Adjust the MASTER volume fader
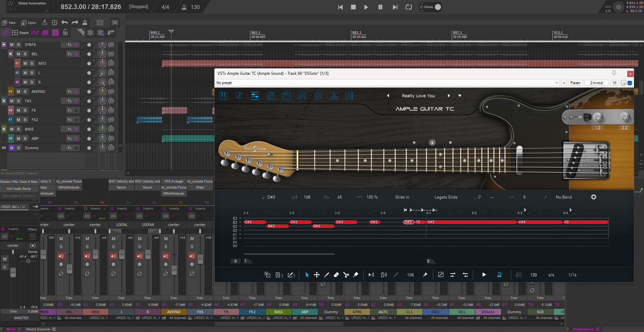Image resolution: width=644 pixels, height=332 pixels. click(x=13, y=272)
